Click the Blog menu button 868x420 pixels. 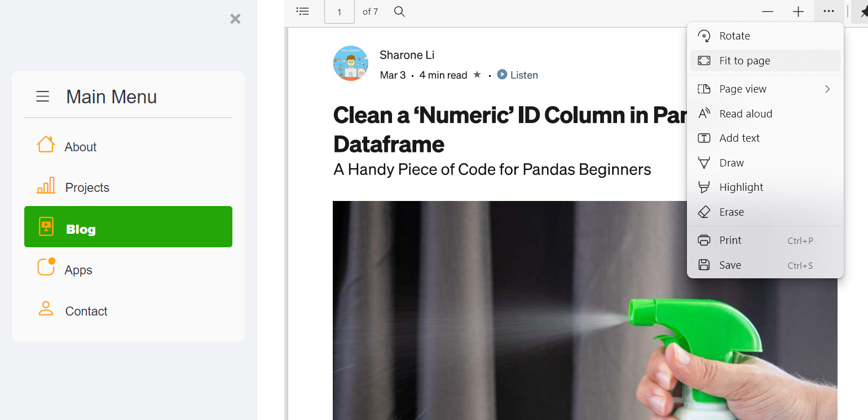[x=128, y=226]
